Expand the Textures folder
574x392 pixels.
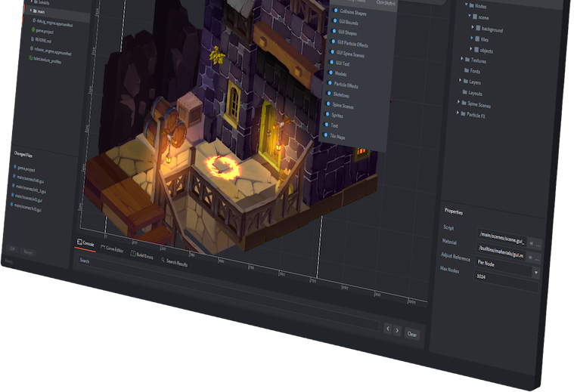[462, 58]
